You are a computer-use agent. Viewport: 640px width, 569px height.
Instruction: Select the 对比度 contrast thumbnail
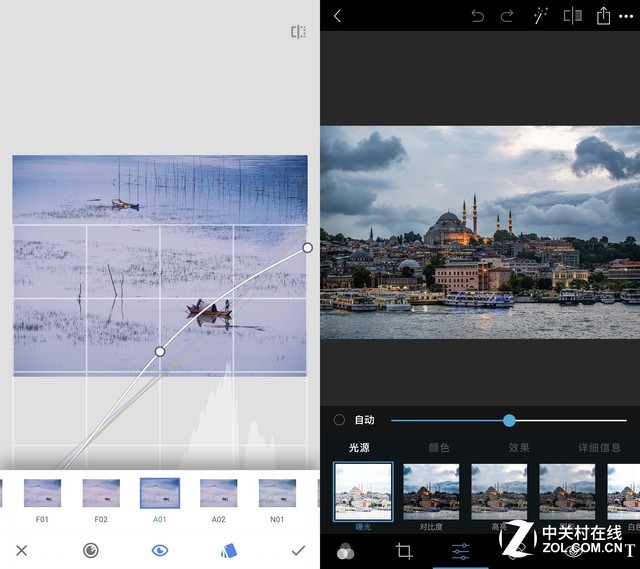coord(431,492)
